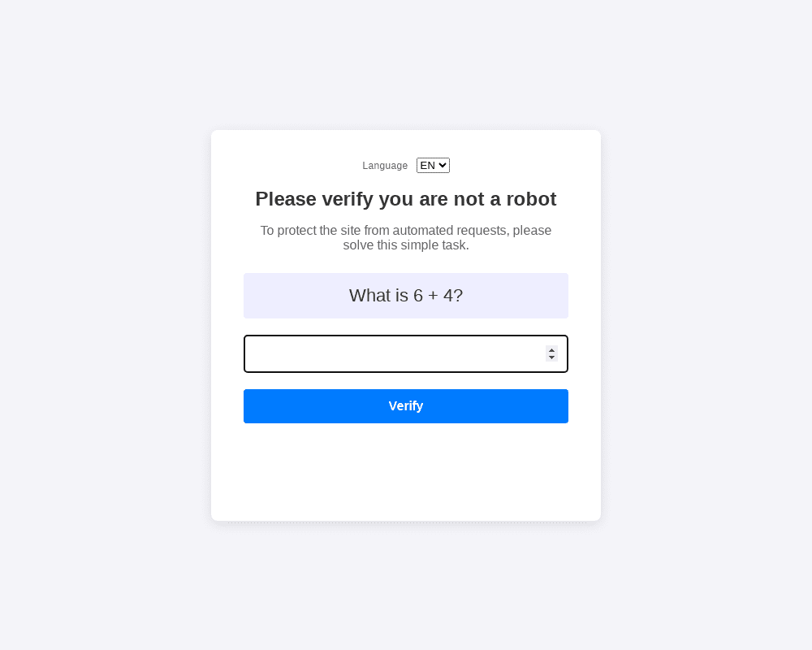The height and width of the screenshot is (650, 812).
Task: Click the "Please verify you are not a robot" heading
Action: tap(406, 199)
